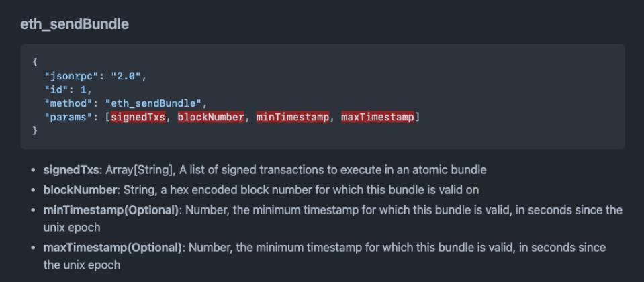Click the bold maxTimestamp(Optional) list term
This screenshot has width=644, height=282.
point(113,248)
